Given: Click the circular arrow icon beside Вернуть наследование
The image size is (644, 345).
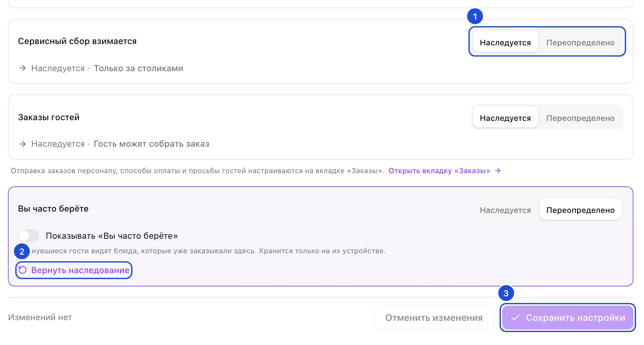Looking at the screenshot, I should coord(23,270).
